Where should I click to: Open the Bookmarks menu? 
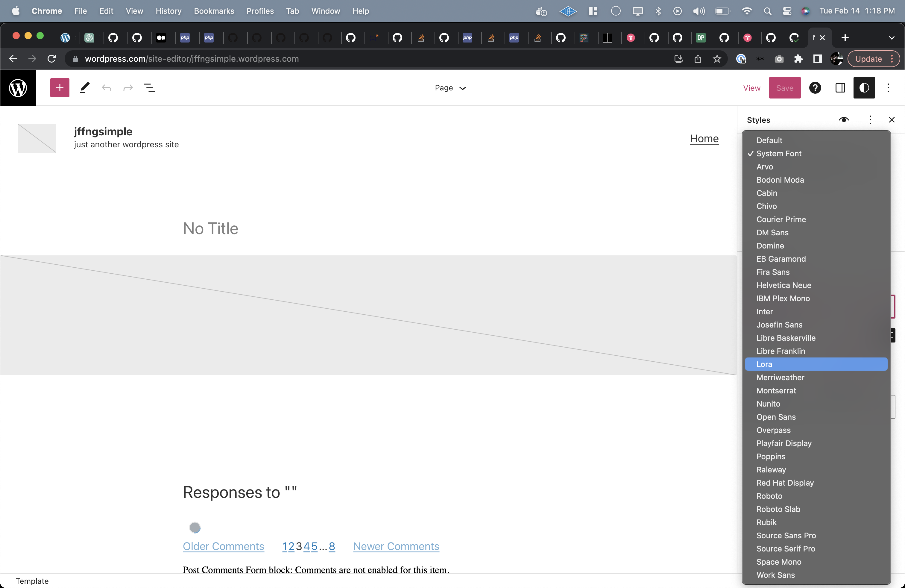pyautogui.click(x=214, y=11)
